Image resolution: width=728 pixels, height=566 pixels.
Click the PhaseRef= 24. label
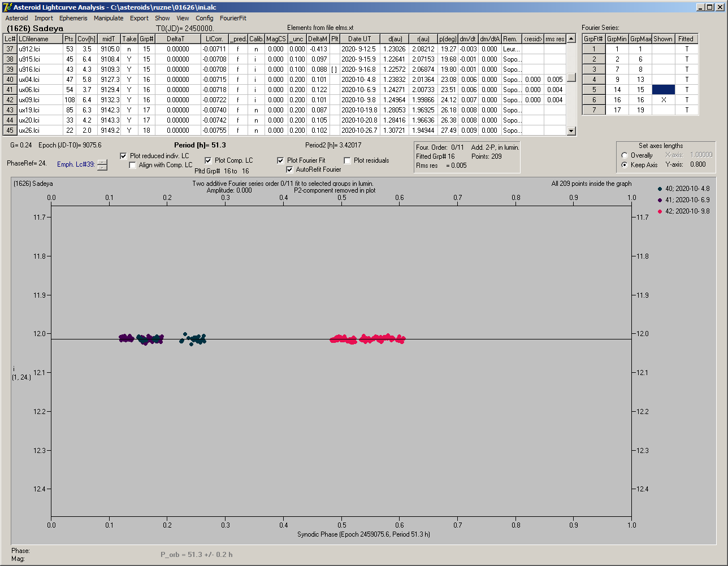(27, 163)
